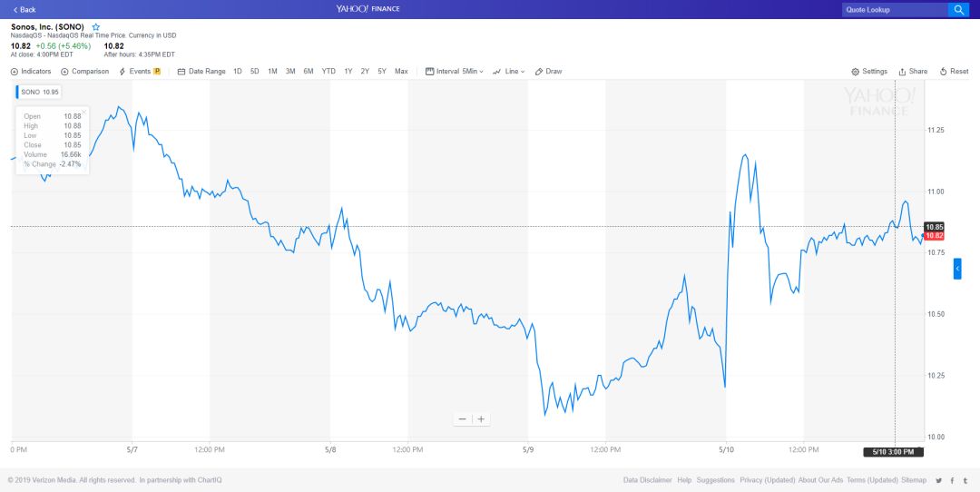980x492 pixels.
Task: Open chart Settings gear
Action: click(x=869, y=72)
